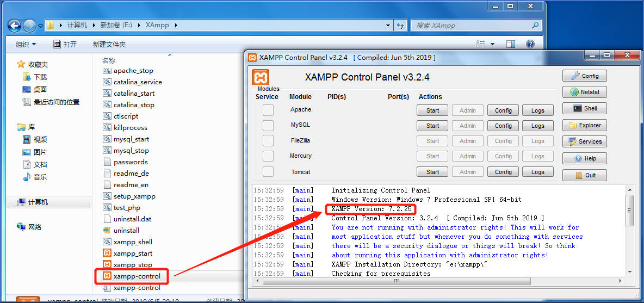Select the xampp_shell file
Viewport: 644px width, 303px height.
click(x=128, y=242)
